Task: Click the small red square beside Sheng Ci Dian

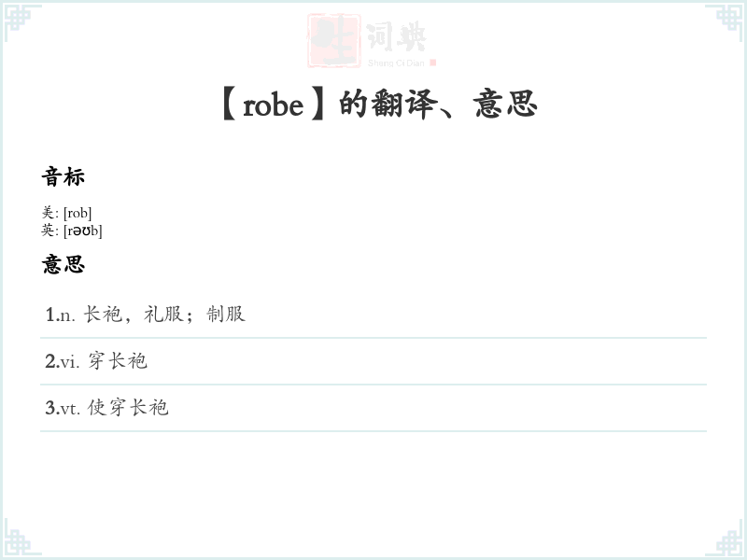Action: tap(432, 63)
